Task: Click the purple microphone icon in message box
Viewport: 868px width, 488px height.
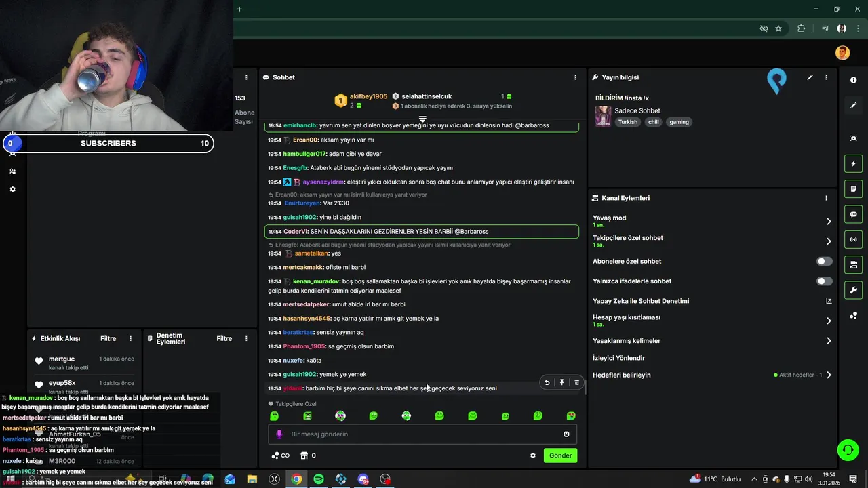Action: coord(279,434)
